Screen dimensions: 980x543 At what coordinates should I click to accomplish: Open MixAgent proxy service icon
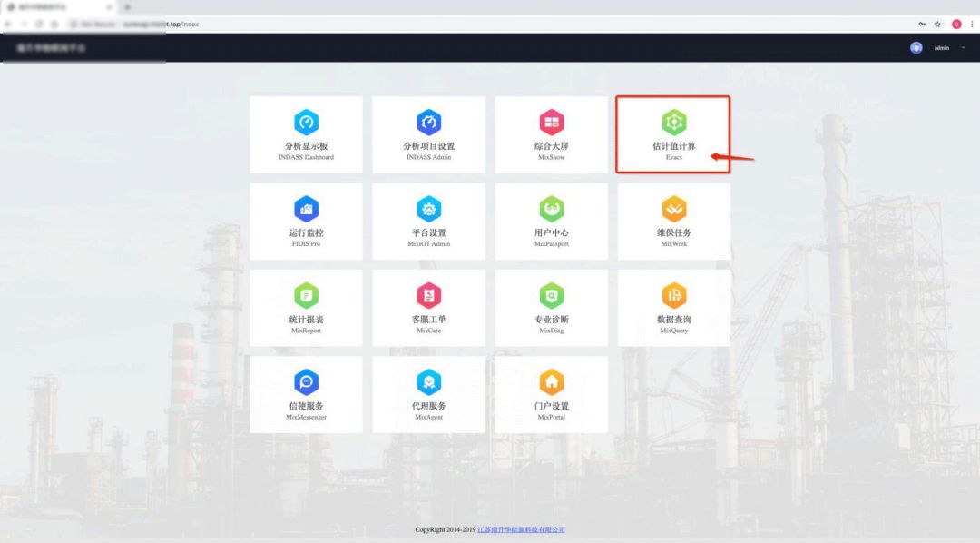coord(428,381)
